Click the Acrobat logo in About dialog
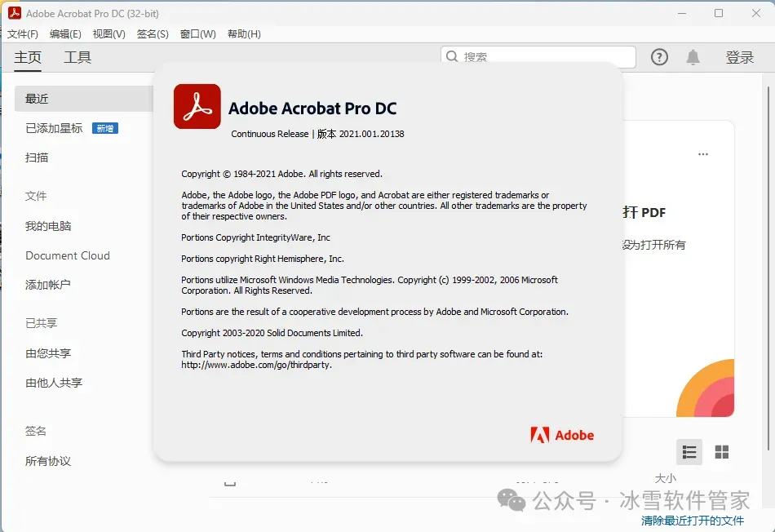The width and height of the screenshot is (775, 532). (197, 106)
